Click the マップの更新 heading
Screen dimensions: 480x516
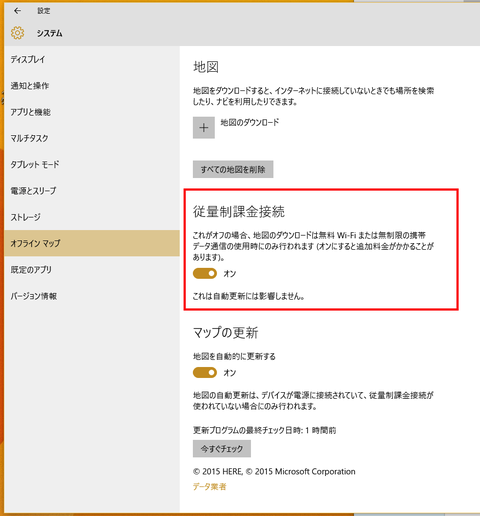point(226,333)
